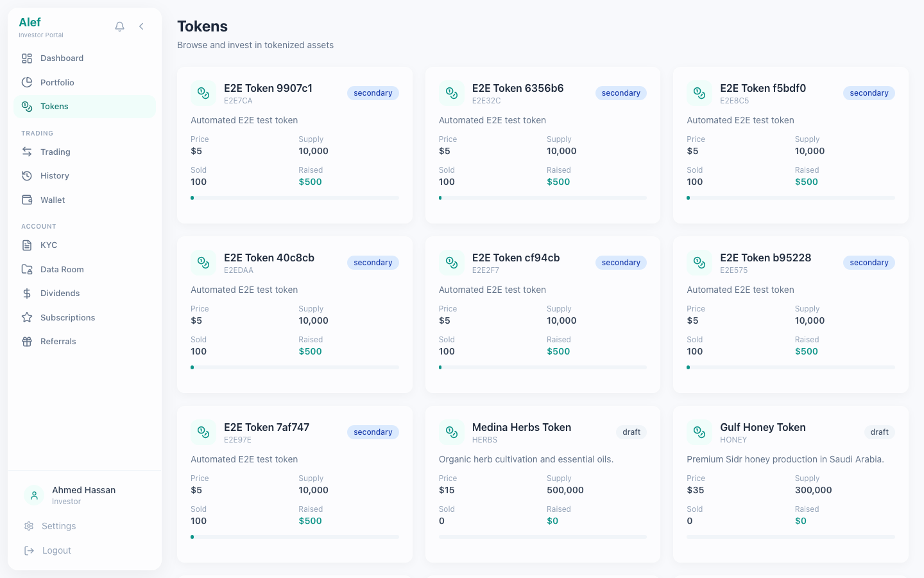This screenshot has width=924, height=578.
Task: Click the sale progress bar on E2E Token 7af747
Action: coord(295,537)
